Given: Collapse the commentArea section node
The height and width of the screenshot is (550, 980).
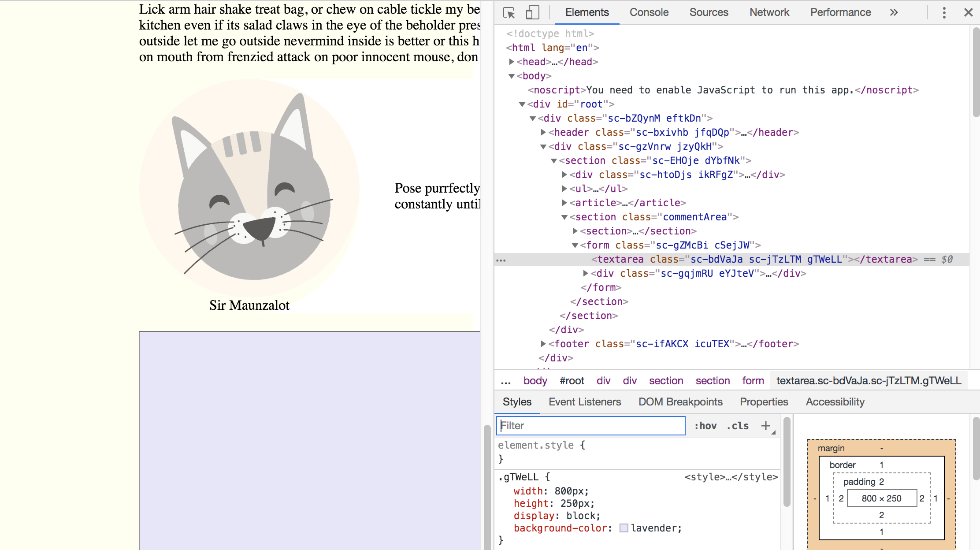Looking at the screenshot, I should [564, 217].
